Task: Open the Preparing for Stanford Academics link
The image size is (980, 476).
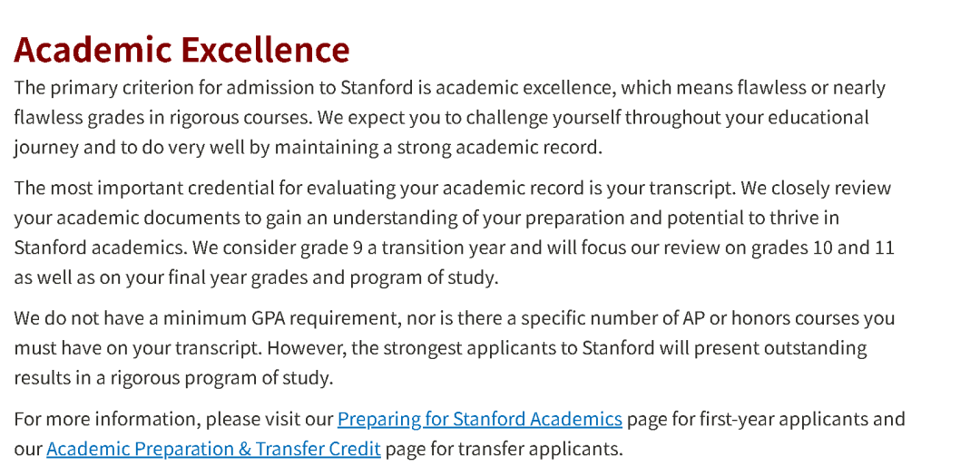Action: [479, 419]
